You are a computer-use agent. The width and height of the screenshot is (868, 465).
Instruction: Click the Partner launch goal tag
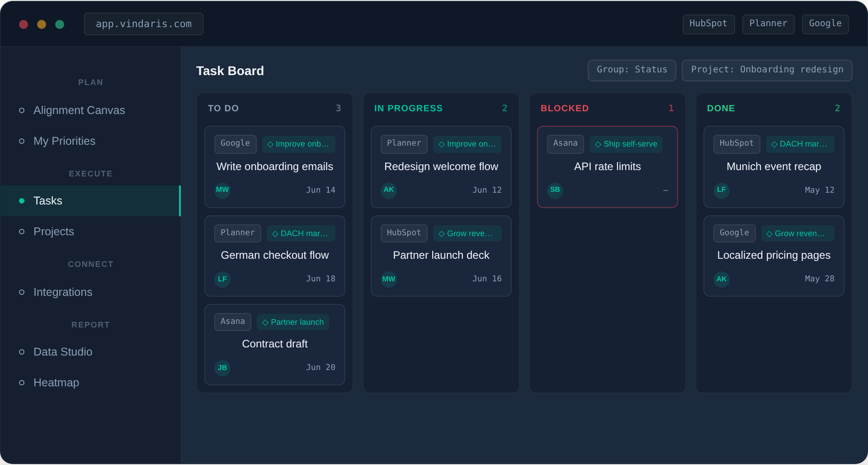pos(293,322)
